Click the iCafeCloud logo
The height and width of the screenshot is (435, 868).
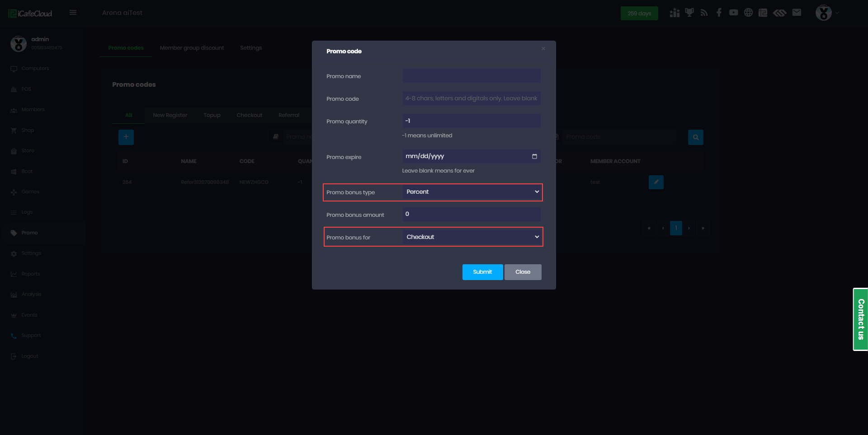[30, 14]
